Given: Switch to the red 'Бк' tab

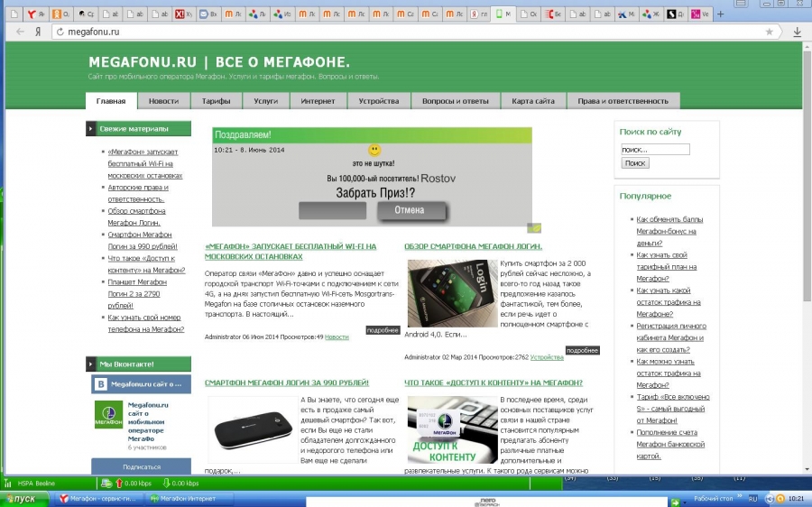Looking at the screenshot, I should pyautogui.click(x=552, y=14).
